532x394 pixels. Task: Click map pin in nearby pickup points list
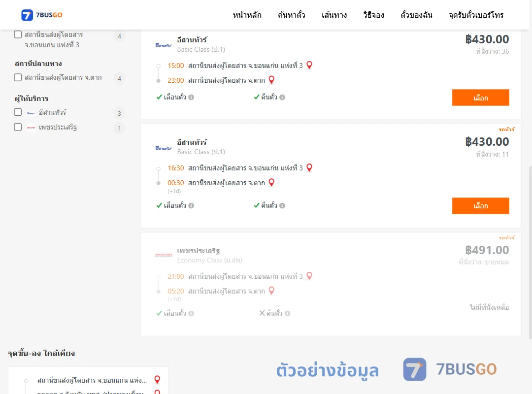157,379
